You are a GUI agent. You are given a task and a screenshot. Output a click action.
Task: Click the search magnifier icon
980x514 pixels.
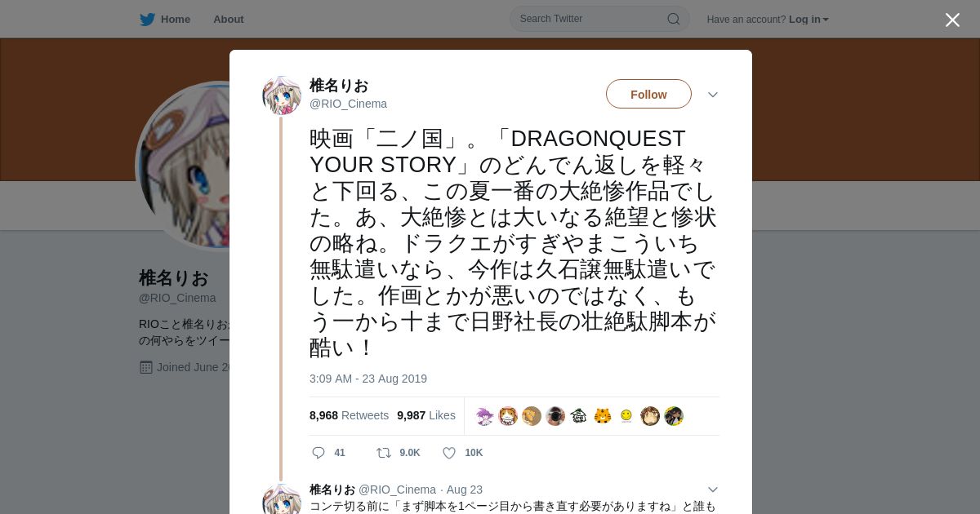[x=674, y=19]
